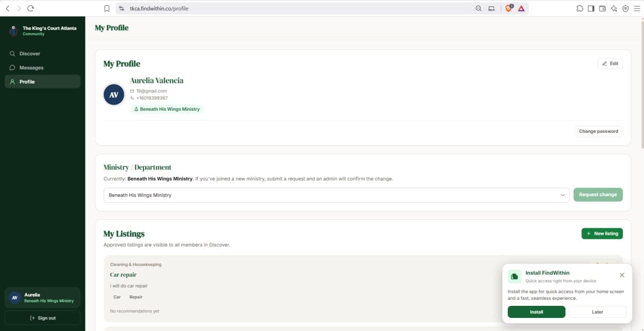Open the Car repair listing title
The image size is (644, 331).
click(x=123, y=275)
